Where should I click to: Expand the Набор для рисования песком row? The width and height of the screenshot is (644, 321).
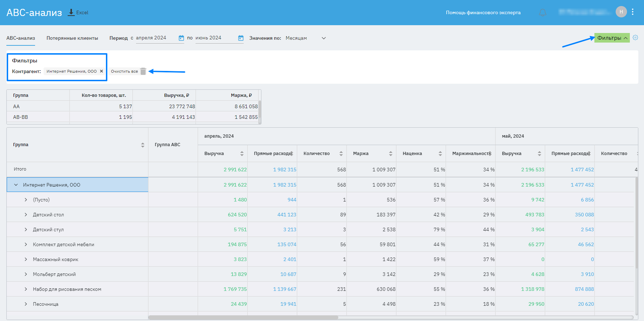(26, 289)
